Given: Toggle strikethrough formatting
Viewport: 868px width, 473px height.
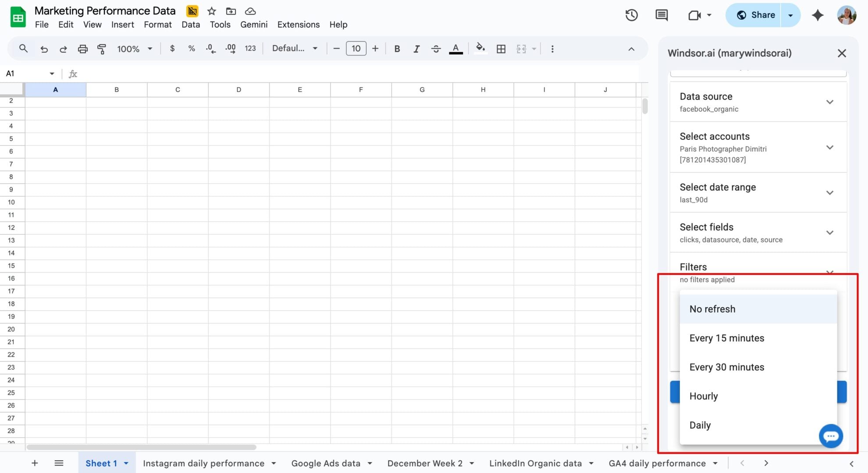Looking at the screenshot, I should click(x=436, y=49).
